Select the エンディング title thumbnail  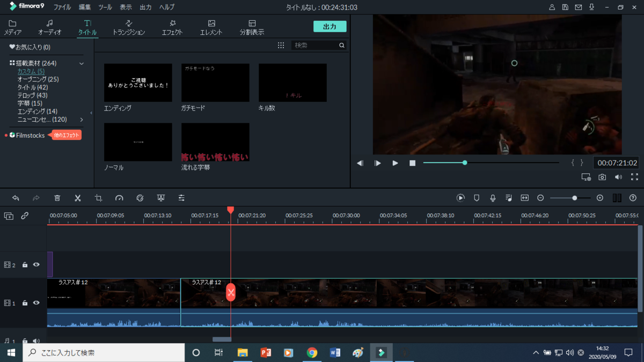click(x=138, y=83)
